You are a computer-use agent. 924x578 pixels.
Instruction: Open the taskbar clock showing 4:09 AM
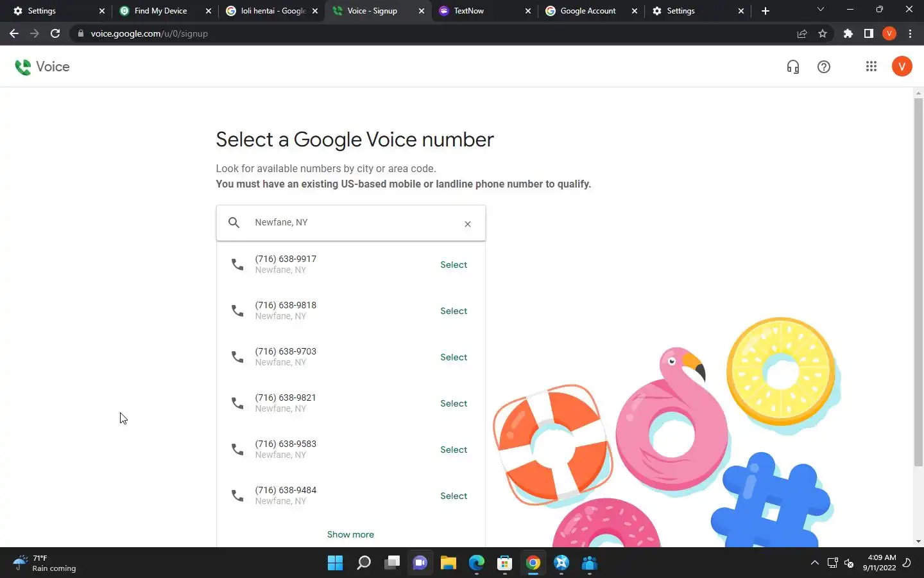879,563
